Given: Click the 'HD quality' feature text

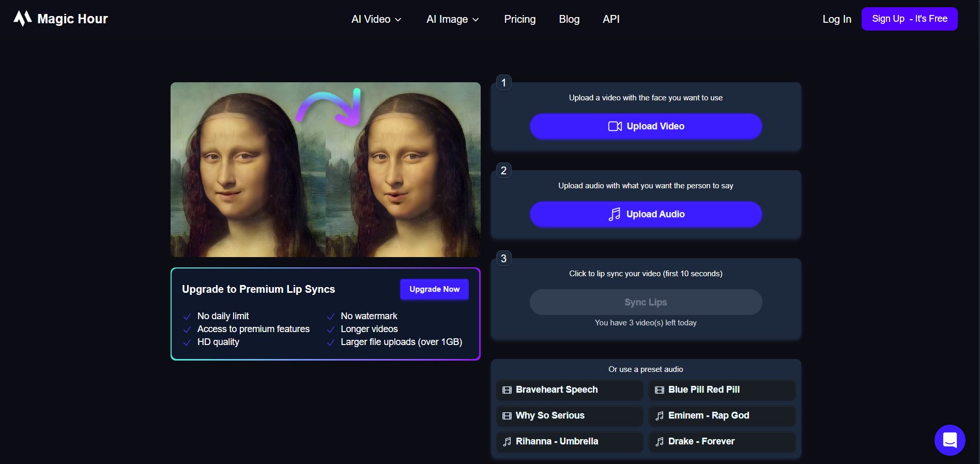Looking at the screenshot, I should pos(218,342).
